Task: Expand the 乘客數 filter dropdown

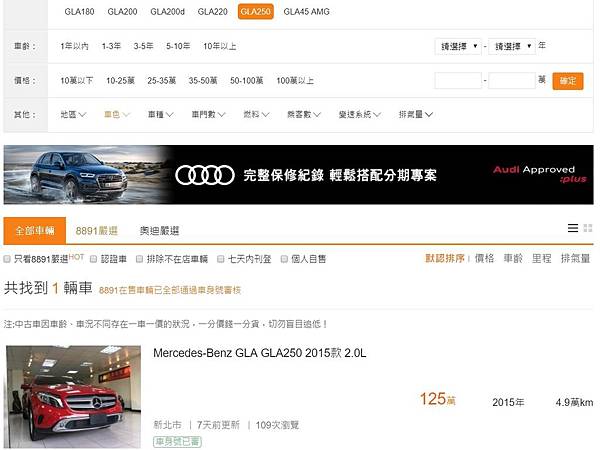Action: (304, 114)
